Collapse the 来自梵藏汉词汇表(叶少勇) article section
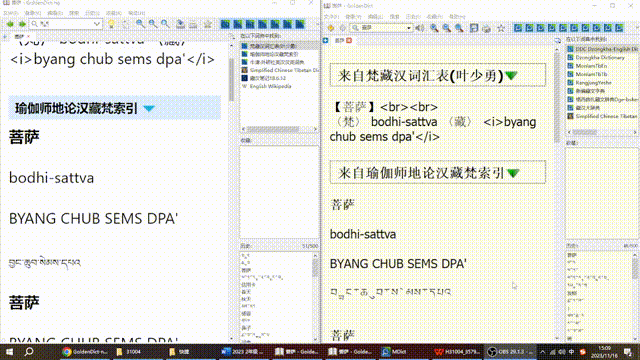Image resolution: width=640 pixels, height=360 pixels. [x=511, y=76]
